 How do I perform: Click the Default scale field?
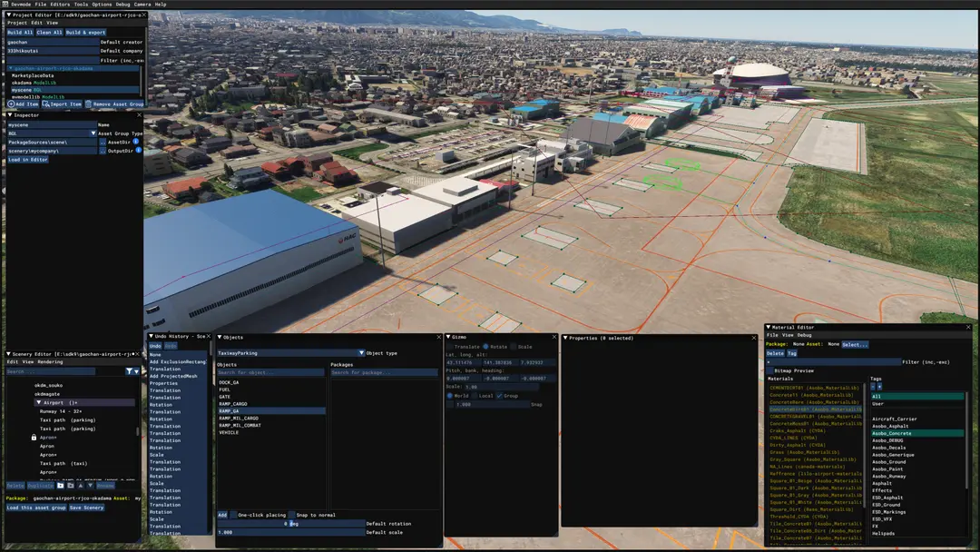tap(291, 533)
